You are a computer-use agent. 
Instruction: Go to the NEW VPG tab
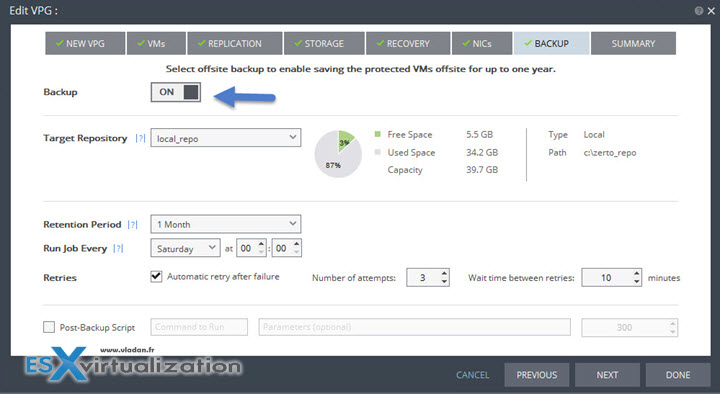[x=85, y=44]
